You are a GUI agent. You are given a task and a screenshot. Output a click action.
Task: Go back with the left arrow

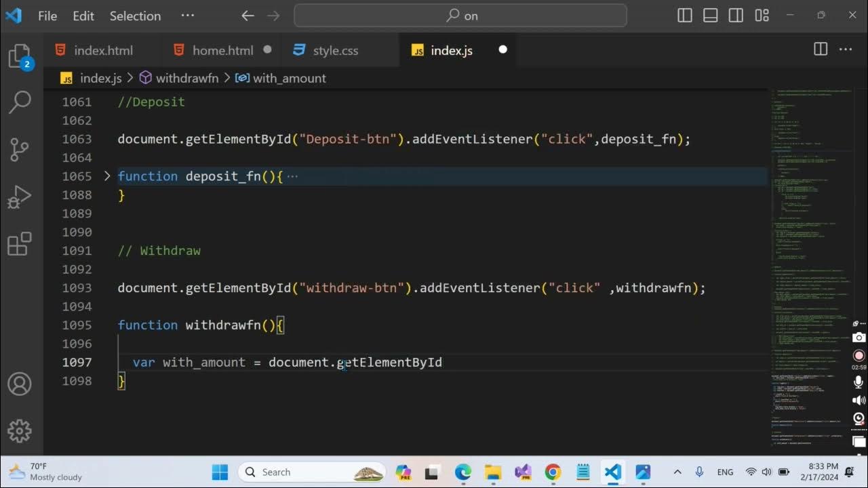[248, 16]
